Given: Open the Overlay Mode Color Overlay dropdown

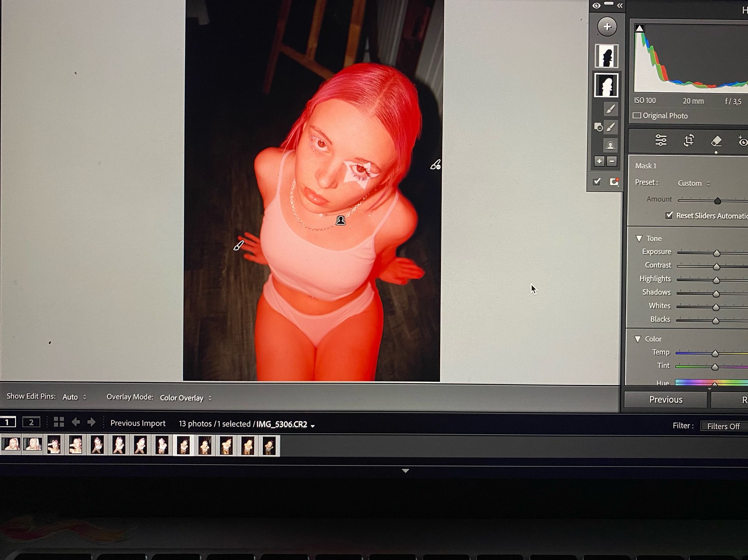Looking at the screenshot, I should pyautogui.click(x=186, y=398).
